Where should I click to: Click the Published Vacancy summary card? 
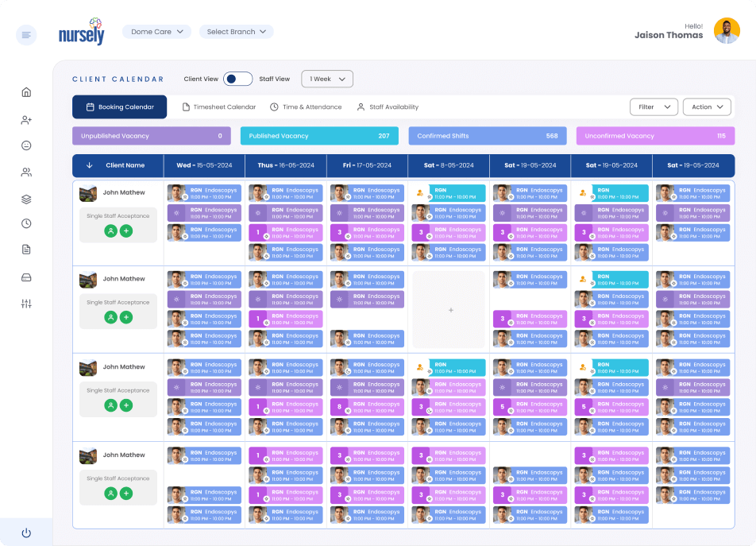click(319, 136)
